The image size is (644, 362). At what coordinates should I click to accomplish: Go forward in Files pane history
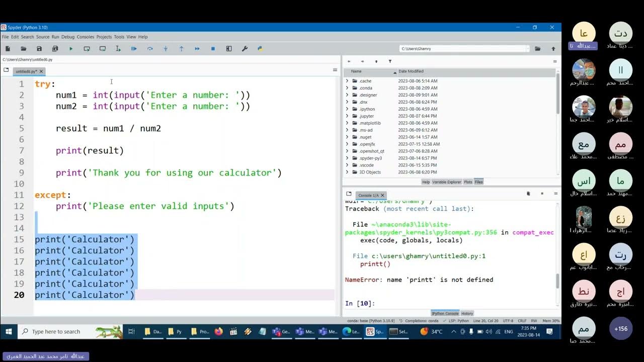tap(362, 61)
